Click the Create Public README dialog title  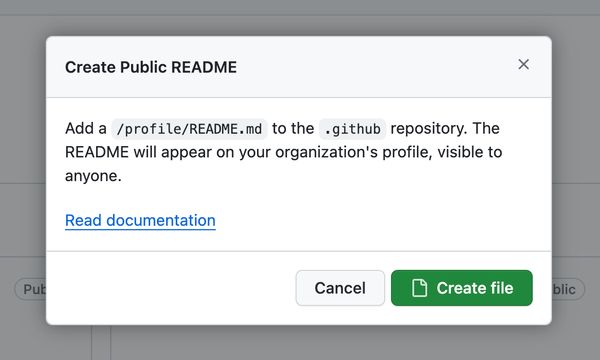click(x=151, y=67)
